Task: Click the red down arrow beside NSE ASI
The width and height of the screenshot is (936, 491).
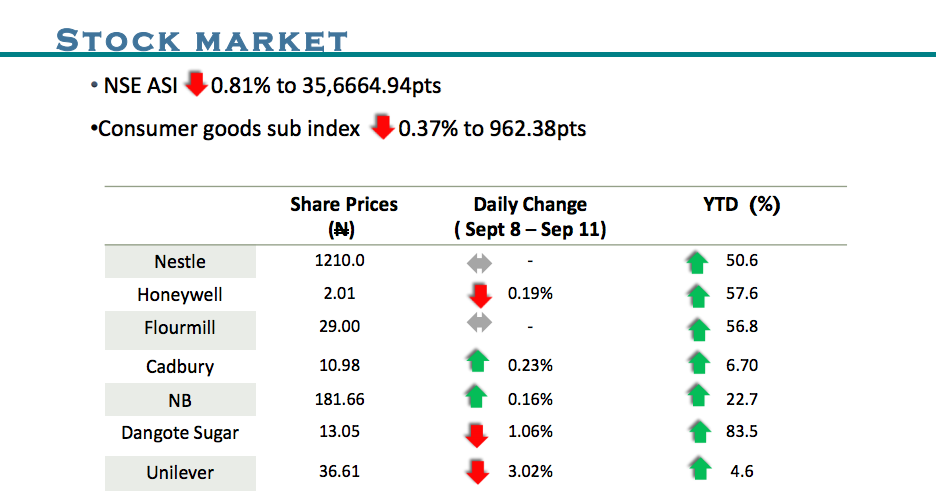Action: click(x=196, y=85)
